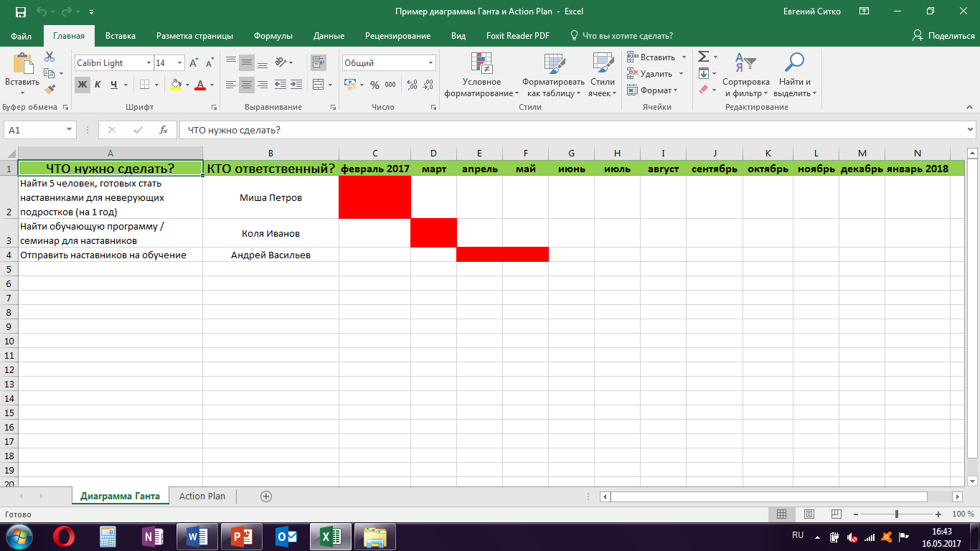
Task: Increase font size with the larger A icon
Action: tap(194, 63)
